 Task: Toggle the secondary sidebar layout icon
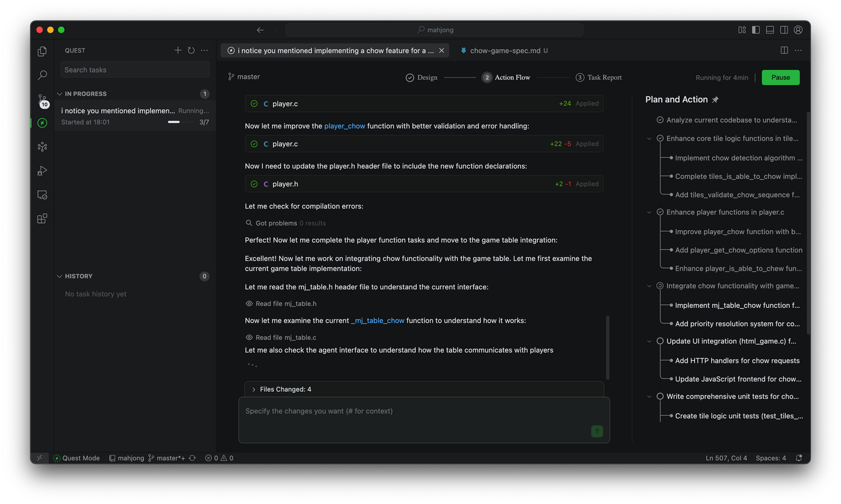(784, 30)
